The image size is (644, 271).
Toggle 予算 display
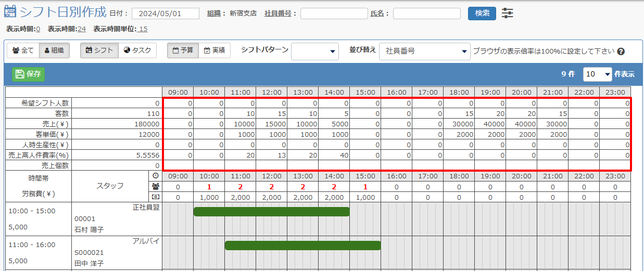[183, 50]
